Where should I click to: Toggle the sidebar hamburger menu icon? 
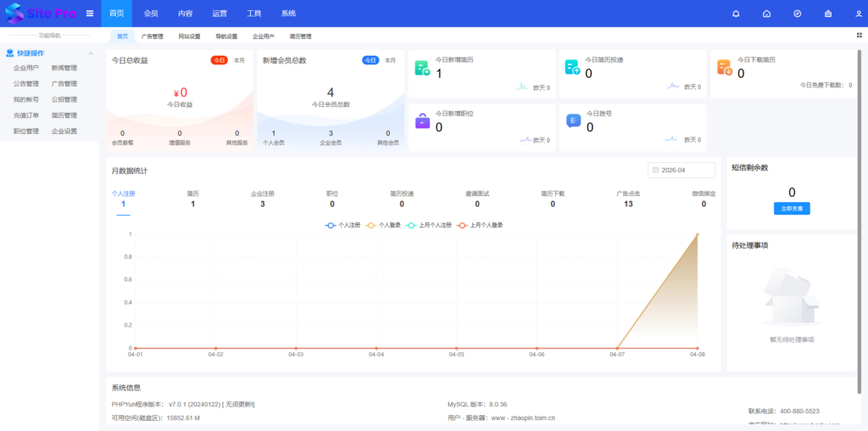pyautogui.click(x=90, y=14)
